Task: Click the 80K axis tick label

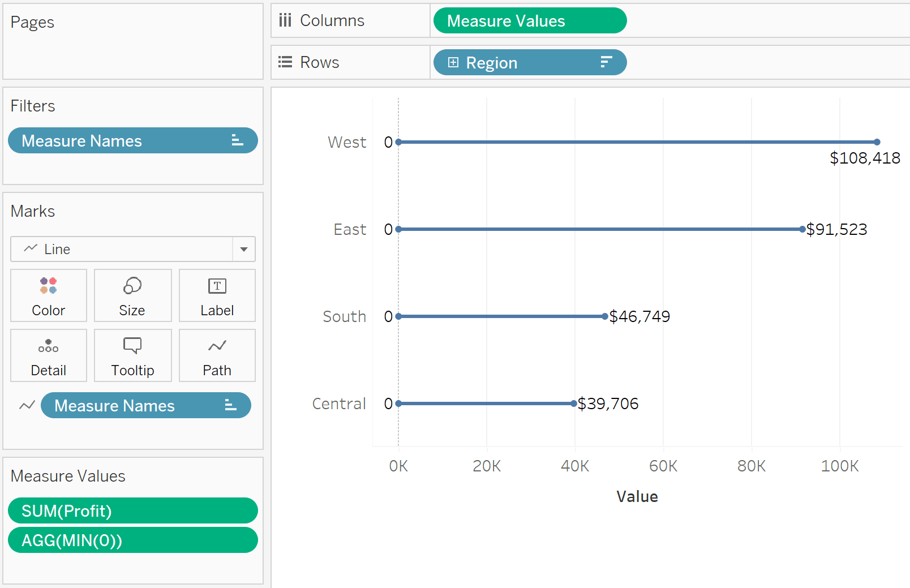Action: pyautogui.click(x=752, y=466)
